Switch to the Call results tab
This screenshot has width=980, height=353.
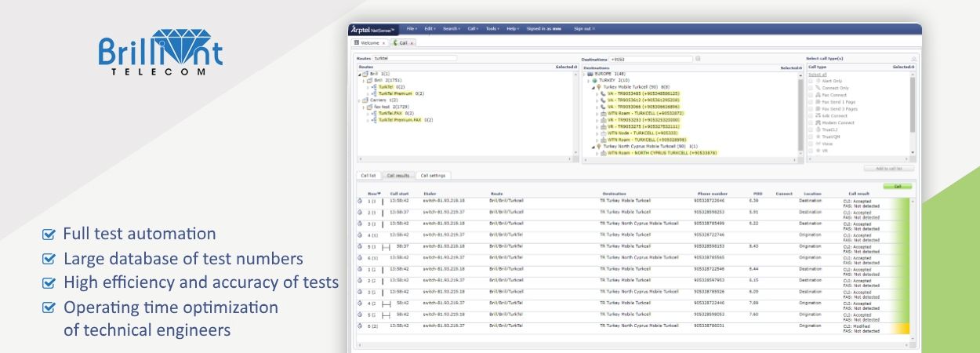pyautogui.click(x=398, y=176)
